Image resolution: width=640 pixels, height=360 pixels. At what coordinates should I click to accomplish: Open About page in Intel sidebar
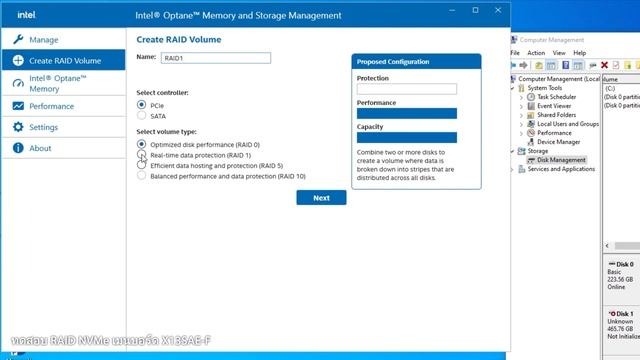point(64,148)
